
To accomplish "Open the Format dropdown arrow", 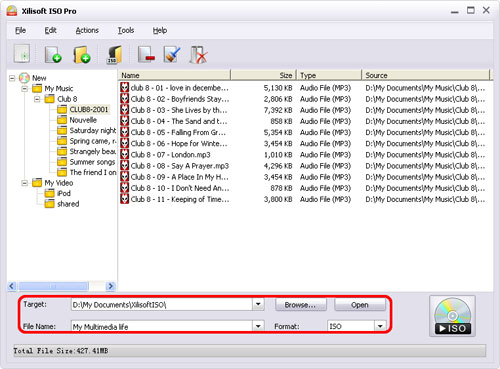I will (380, 326).
